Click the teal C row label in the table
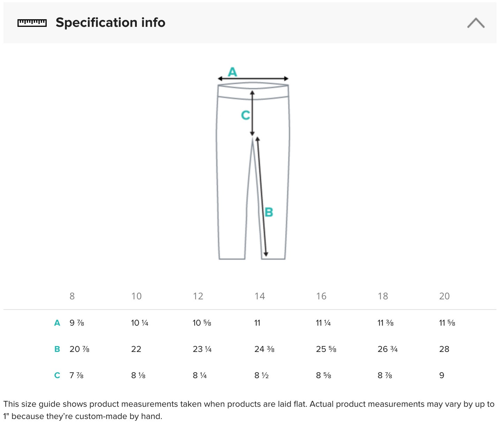The image size is (504, 433). 57,375
